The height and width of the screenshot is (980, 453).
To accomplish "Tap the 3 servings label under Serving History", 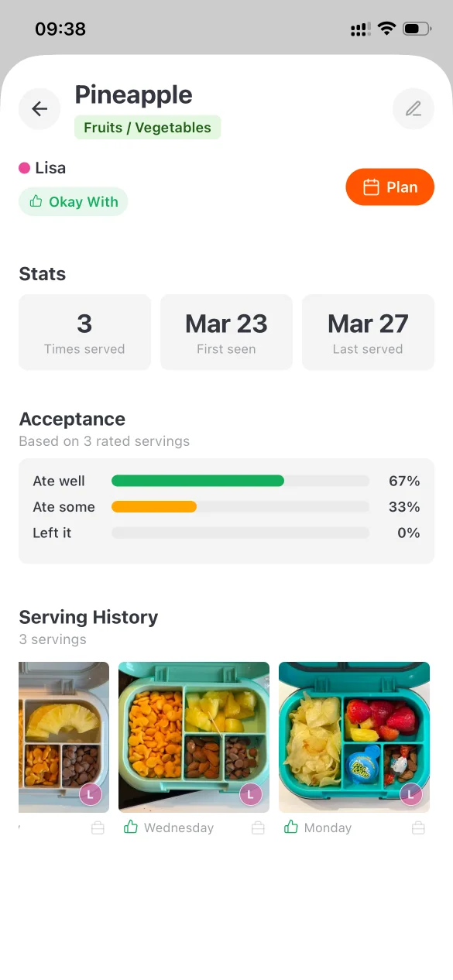I will click(53, 639).
